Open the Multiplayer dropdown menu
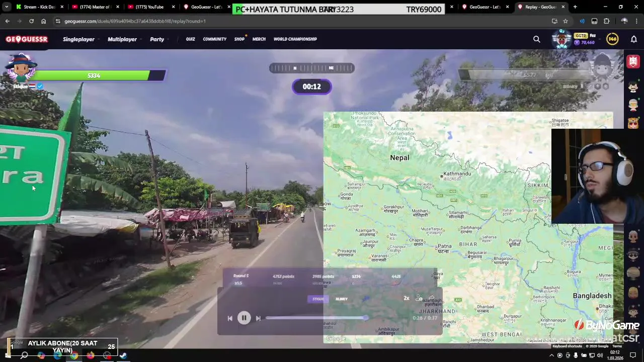The width and height of the screenshot is (644, 362). click(124, 39)
